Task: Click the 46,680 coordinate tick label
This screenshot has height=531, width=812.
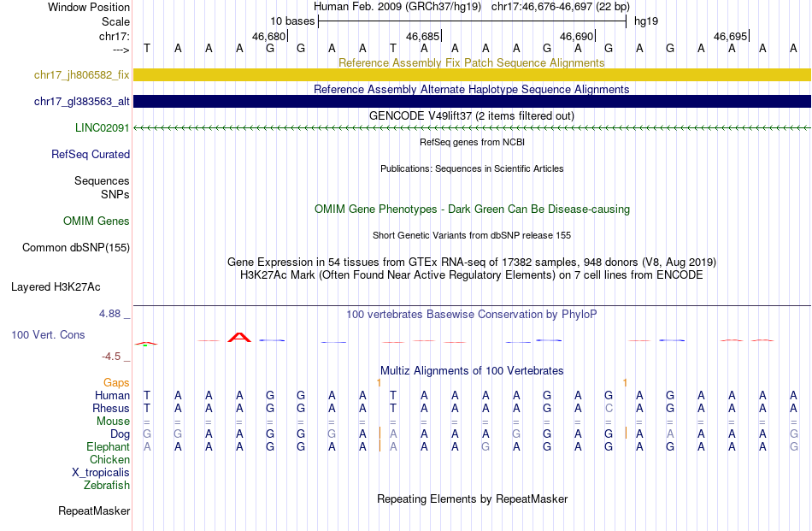Action: point(268,36)
